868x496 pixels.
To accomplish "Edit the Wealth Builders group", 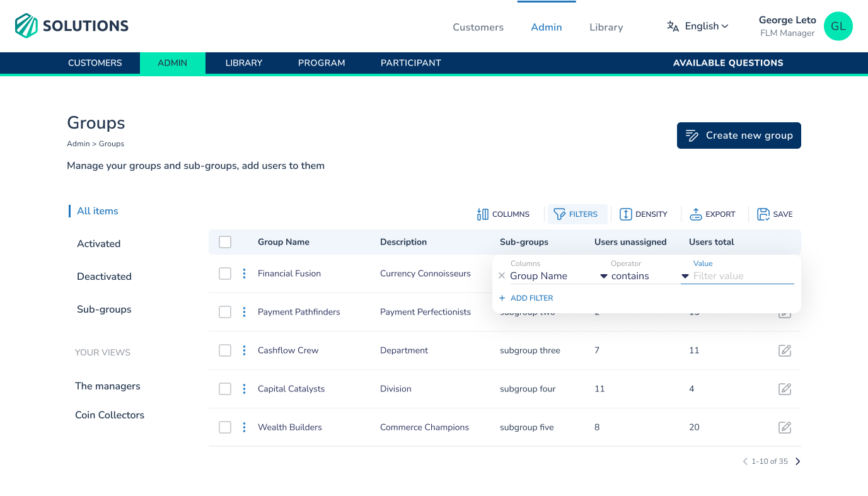I will coord(785,427).
